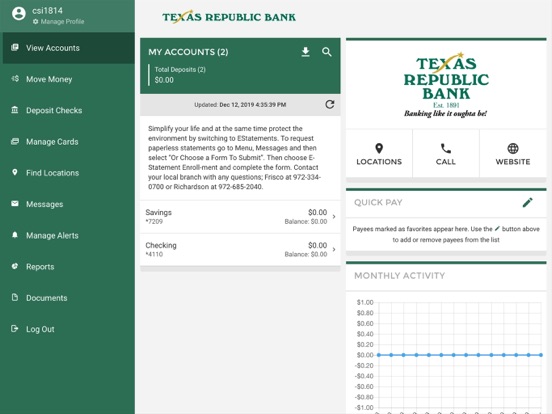Click the Total Deposits (2) summary

[x=180, y=75]
